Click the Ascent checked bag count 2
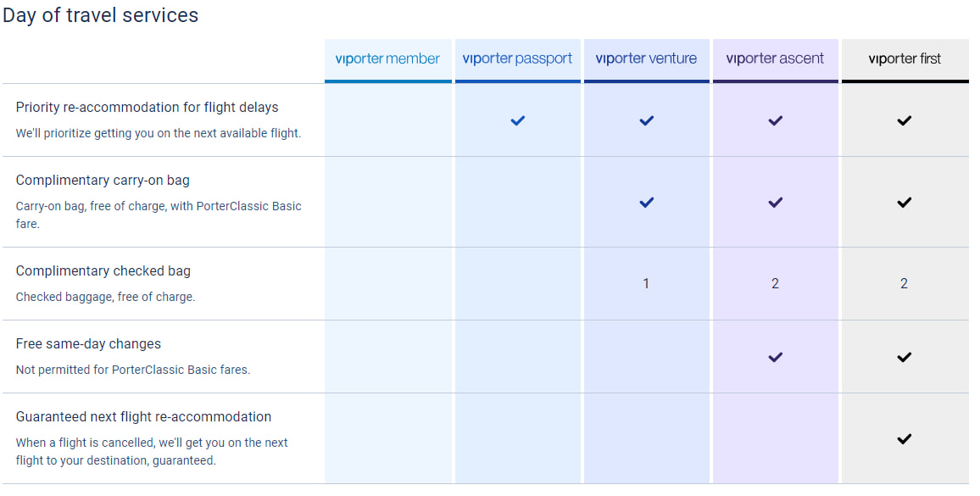The image size is (980, 496). [775, 283]
